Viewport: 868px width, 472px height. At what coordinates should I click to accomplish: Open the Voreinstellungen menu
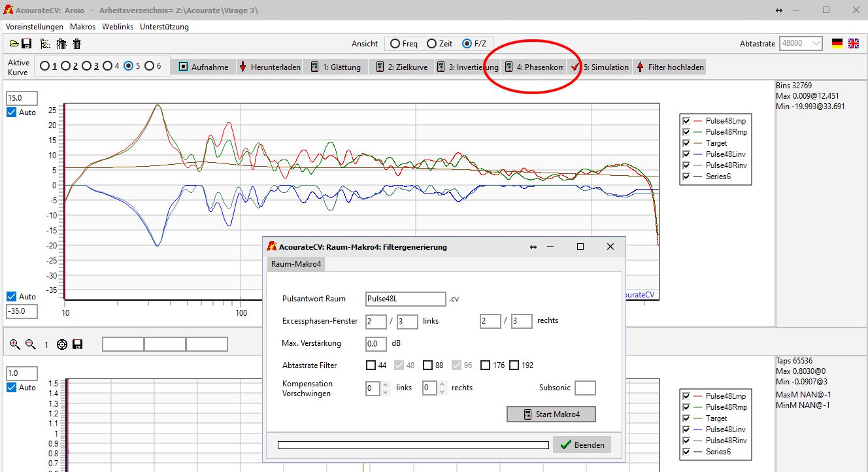tap(35, 27)
